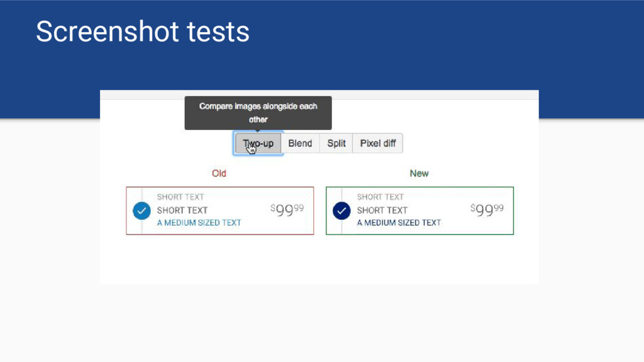This screenshot has height=362, width=644.
Task: Click "A MEDIUM SIZED TEXT" in Old card
Action: click(199, 222)
